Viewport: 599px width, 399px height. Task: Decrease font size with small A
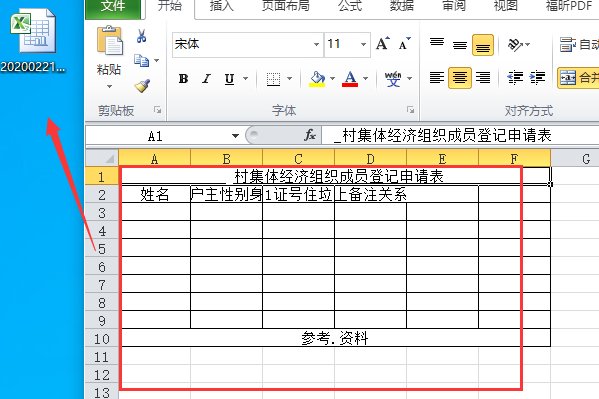tap(405, 44)
